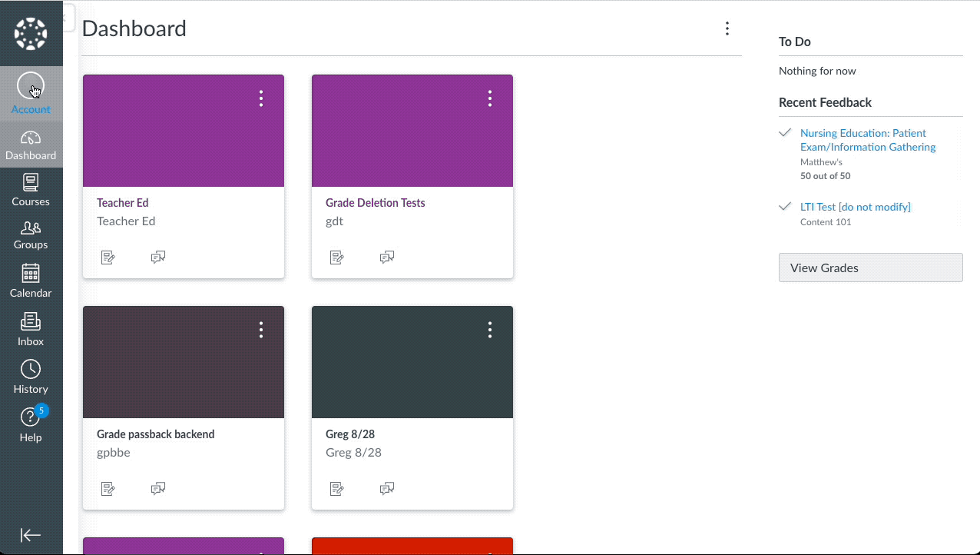The height and width of the screenshot is (555, 980).
Task: Open the Teacher Ed course title link
Action: [123, 203]
